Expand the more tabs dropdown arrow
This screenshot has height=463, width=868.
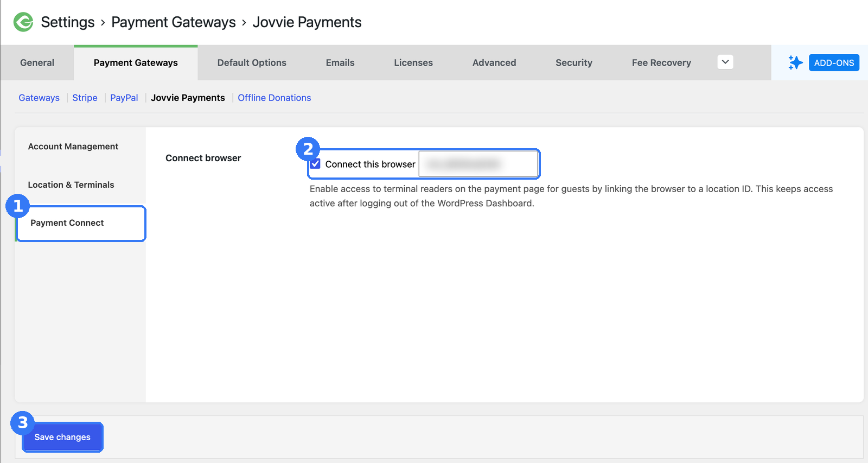coord(725,62)
